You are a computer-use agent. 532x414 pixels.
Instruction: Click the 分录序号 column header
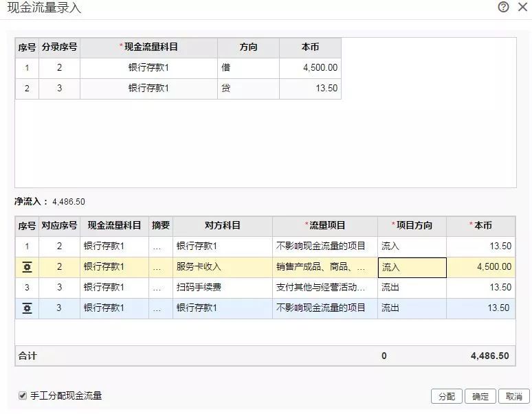point(59,47)
